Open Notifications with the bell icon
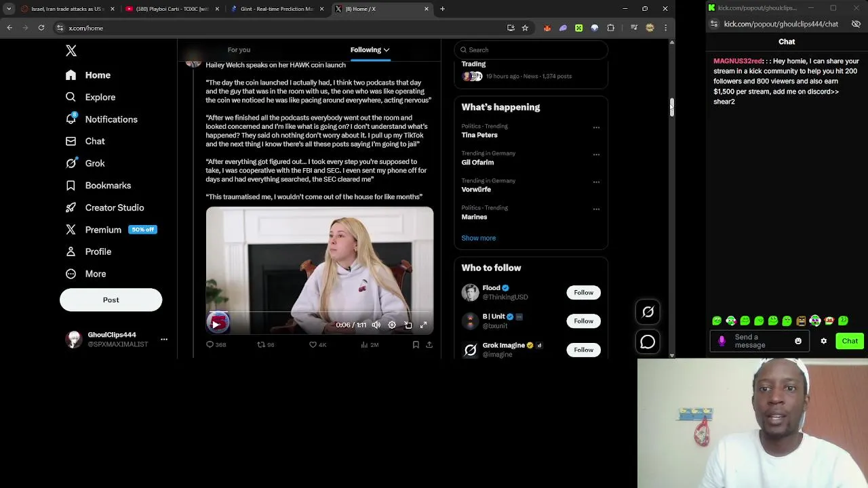868x488 pixels. 101,119
